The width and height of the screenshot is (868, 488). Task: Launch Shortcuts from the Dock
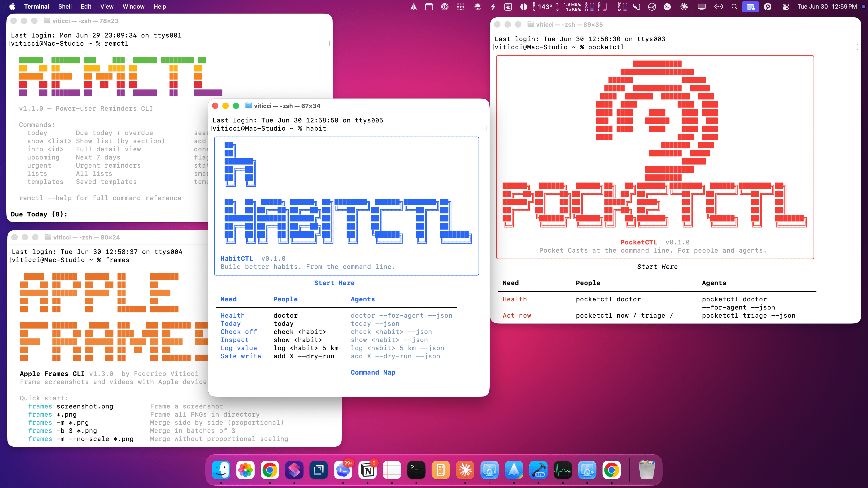click(294, 469)
